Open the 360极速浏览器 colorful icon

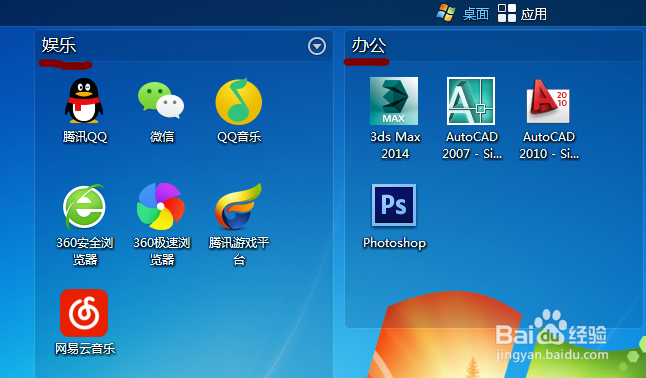[x=161, y=206]
